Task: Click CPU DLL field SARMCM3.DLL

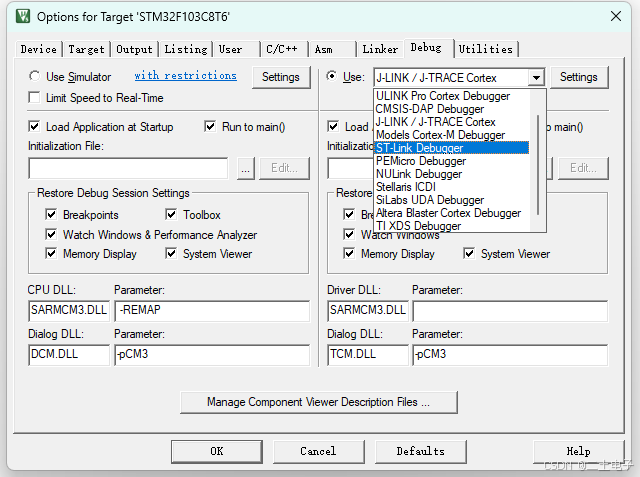Action: (x=69, y=311)
